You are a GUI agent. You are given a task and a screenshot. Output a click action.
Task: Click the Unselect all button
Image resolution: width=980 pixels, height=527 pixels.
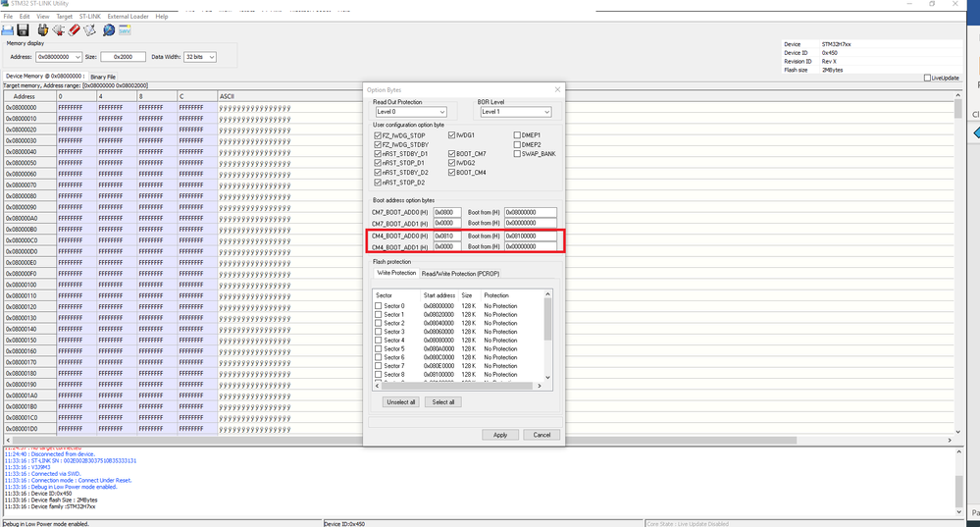(x=400, y=402)
